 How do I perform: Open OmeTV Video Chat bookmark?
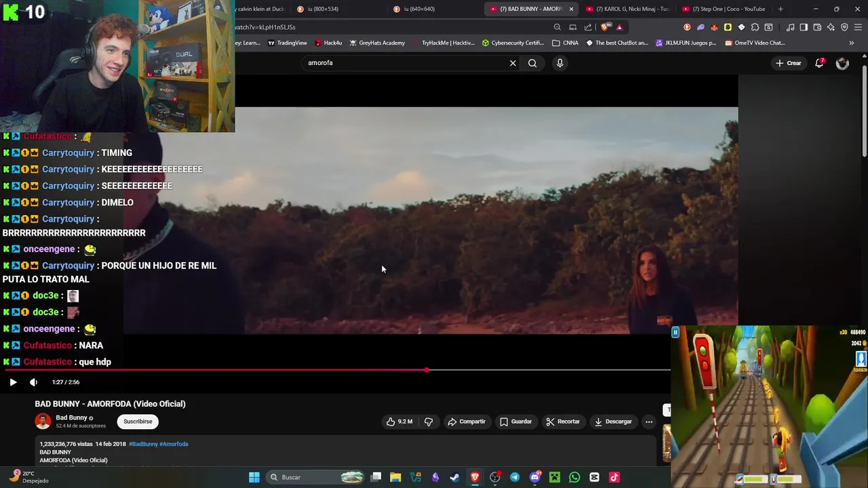click(x=755, y=43)
